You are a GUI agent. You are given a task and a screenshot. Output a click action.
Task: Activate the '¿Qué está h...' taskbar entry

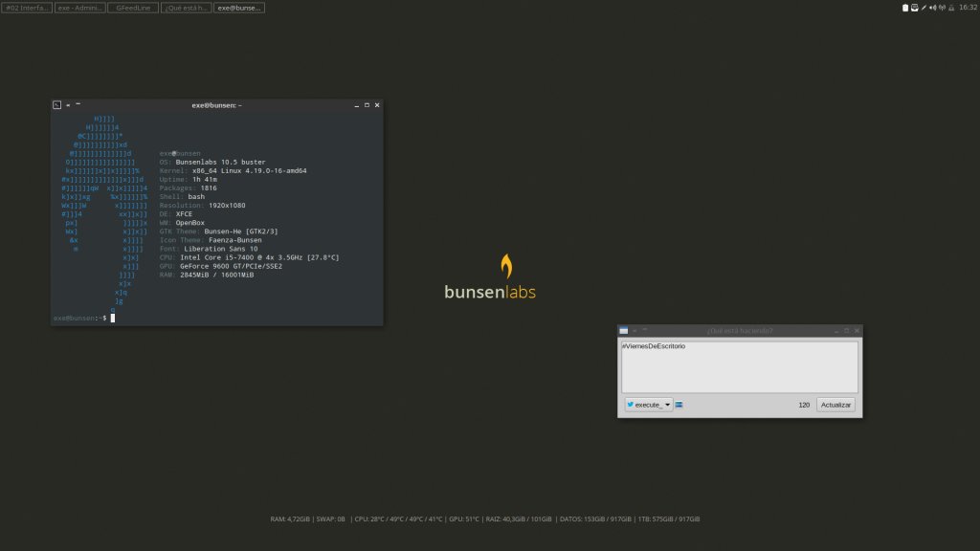point(186,8)
